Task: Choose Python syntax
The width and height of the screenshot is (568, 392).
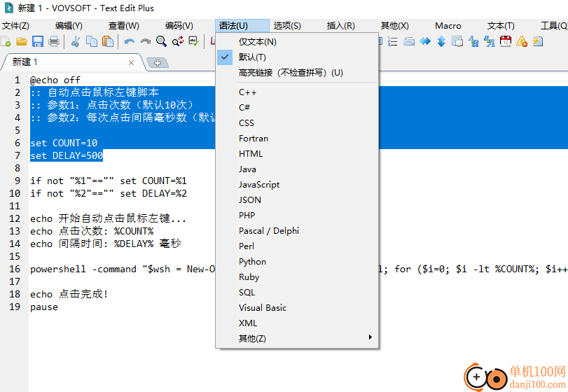Action: [297, 261]
